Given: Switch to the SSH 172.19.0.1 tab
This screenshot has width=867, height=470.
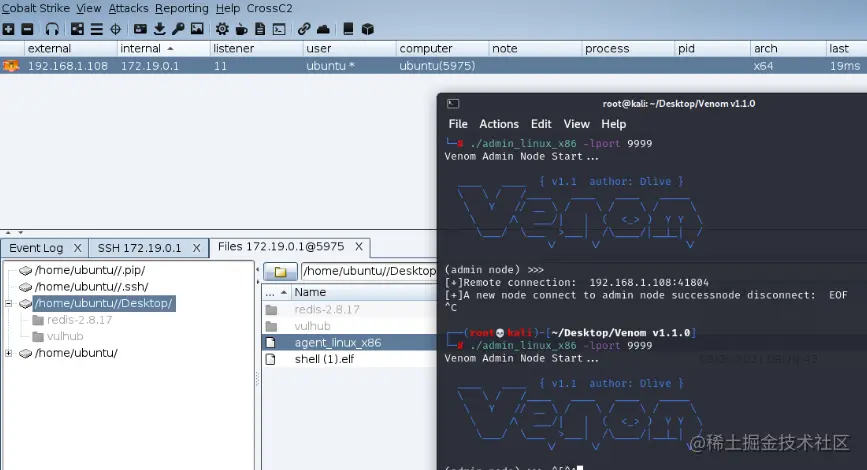Looking at the screenshot, I should click(x=139, y=248).
